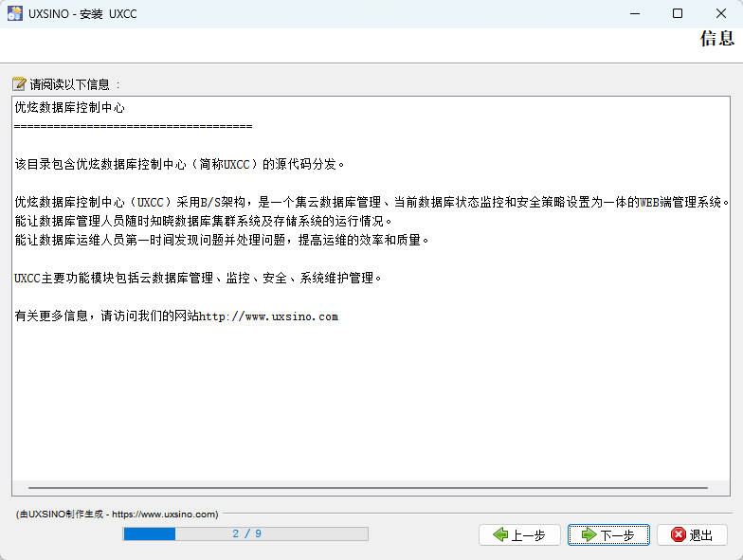Click the 信息 page heading
743x560 pixels.
[716, 39]
